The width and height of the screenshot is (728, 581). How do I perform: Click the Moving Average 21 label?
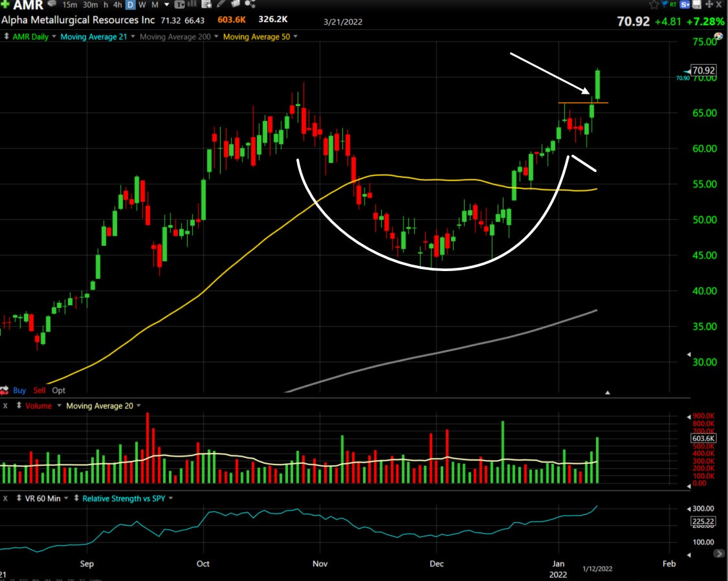tap(94, 37)
